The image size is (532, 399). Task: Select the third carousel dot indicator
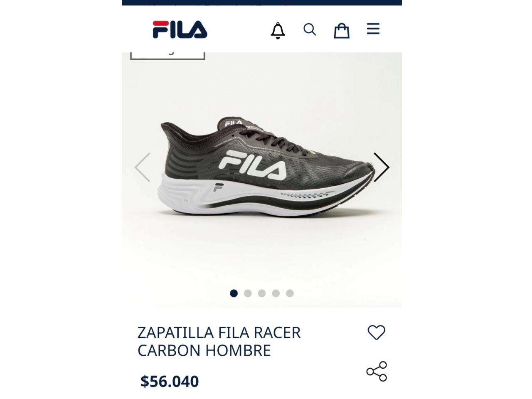click(x=262, y=293)
